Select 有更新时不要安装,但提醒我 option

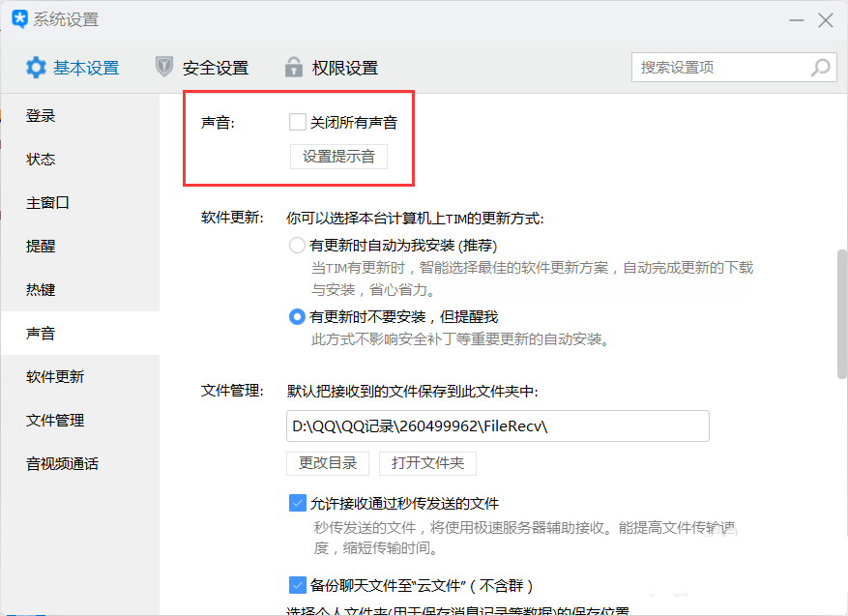pyautogui.click(x=298, y=317)
